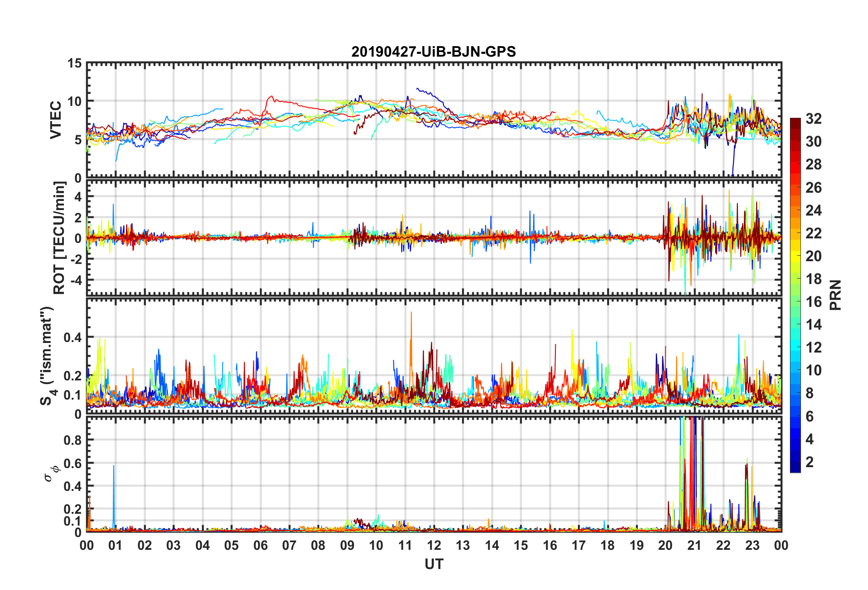This screenshot has width=868, height=590.
Task: Click the PRN colorbar label
Action: click(x=836, y=295)
